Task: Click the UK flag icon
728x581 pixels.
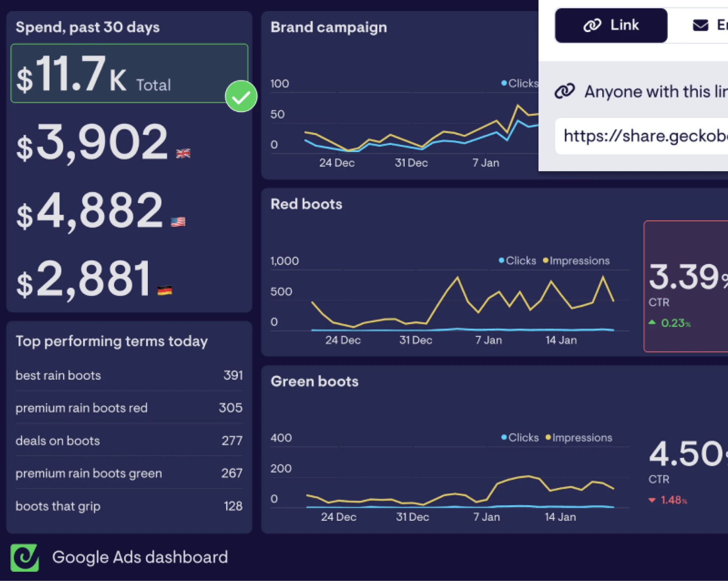Action: click(183, 153)
